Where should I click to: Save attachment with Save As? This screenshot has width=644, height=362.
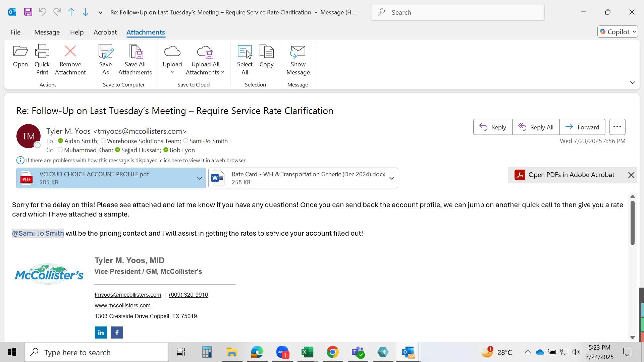[106, 60]
